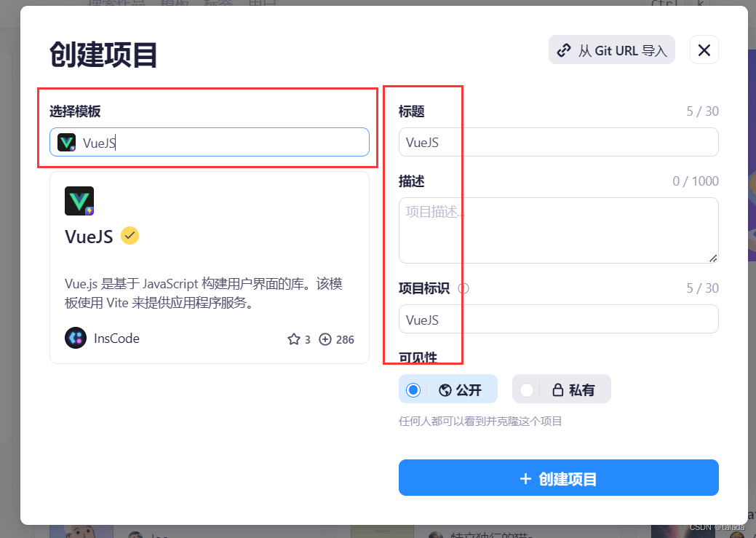Click the VueJS logo inside the template search field
Viewport: 756px width, 538px height.
pos(66,142)
